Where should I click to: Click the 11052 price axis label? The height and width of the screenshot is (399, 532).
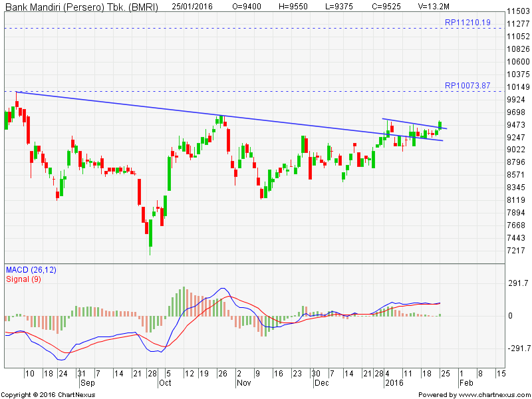coord(518,37)
